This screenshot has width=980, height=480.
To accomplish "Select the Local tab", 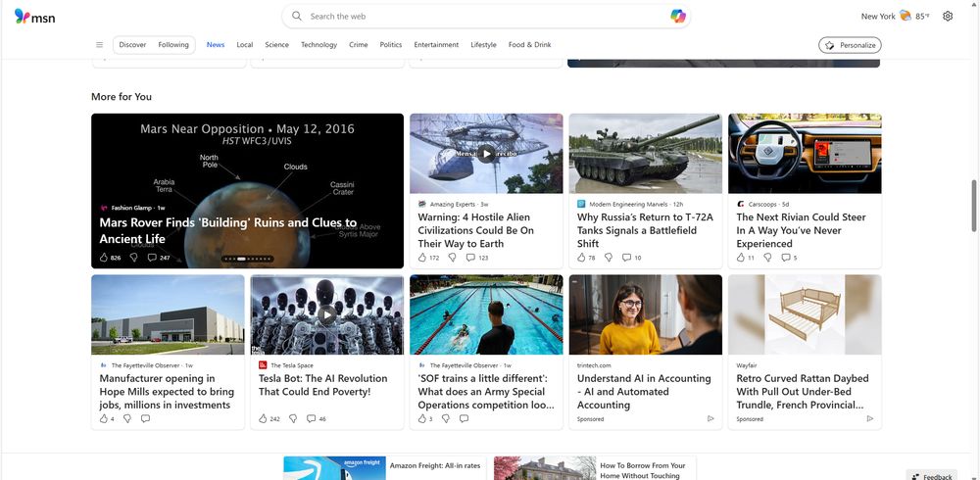I will 245,45.
